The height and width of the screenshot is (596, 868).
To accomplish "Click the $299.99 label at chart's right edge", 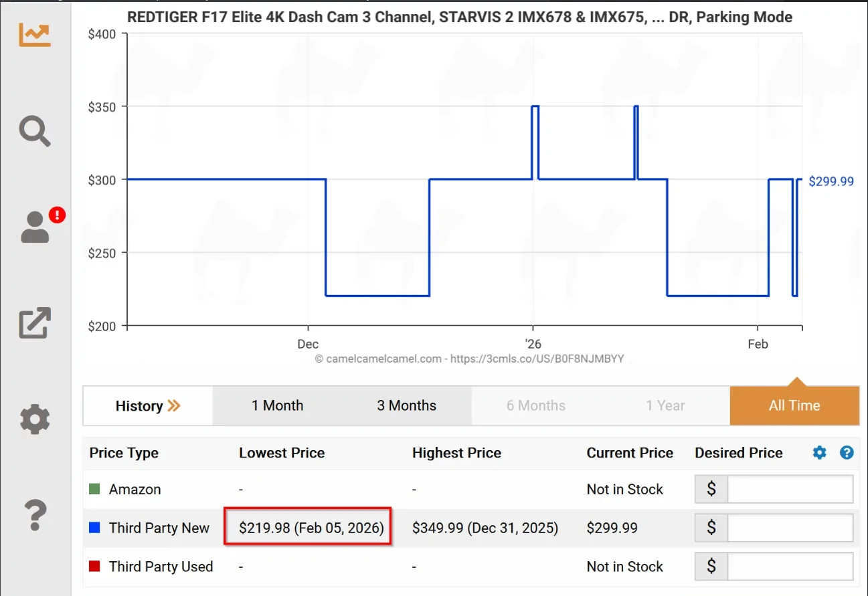I will click(831, 181).
